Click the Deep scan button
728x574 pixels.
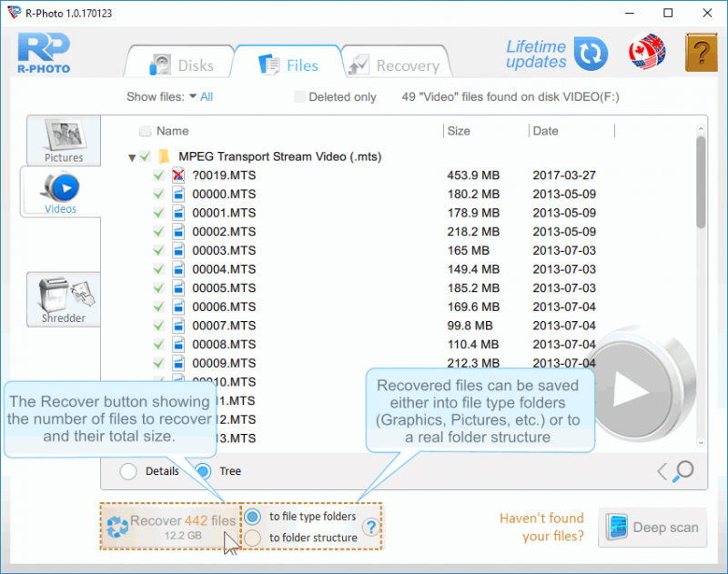(652, 527)
